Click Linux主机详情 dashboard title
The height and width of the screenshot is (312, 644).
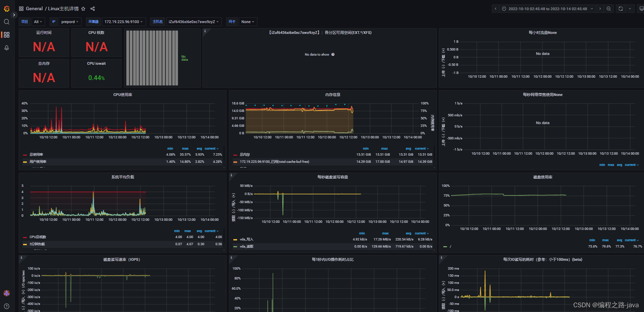63,8
